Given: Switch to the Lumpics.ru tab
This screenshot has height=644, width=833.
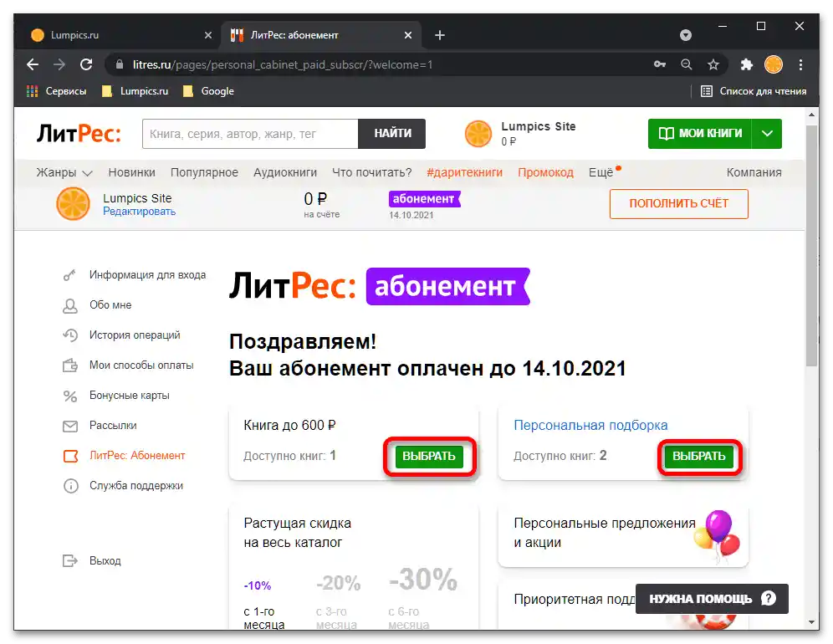Looking at the screenshot, I should [120, 35].
